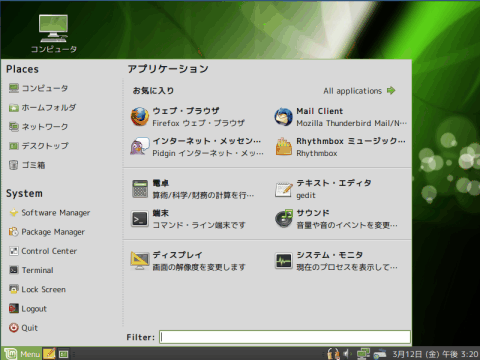Click the show desktop taskbar icon
This screenshot has height=360, width=480.
pyautogui.click(x=63, y=354)
